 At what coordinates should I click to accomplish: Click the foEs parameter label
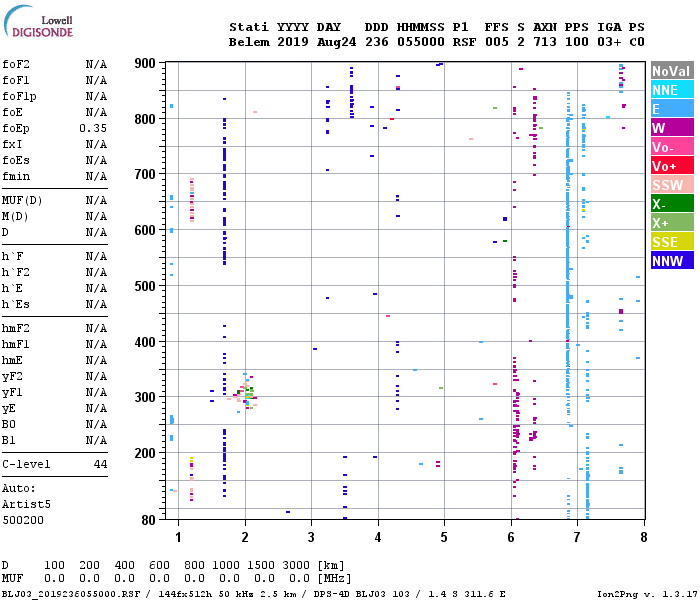point(16,161)
